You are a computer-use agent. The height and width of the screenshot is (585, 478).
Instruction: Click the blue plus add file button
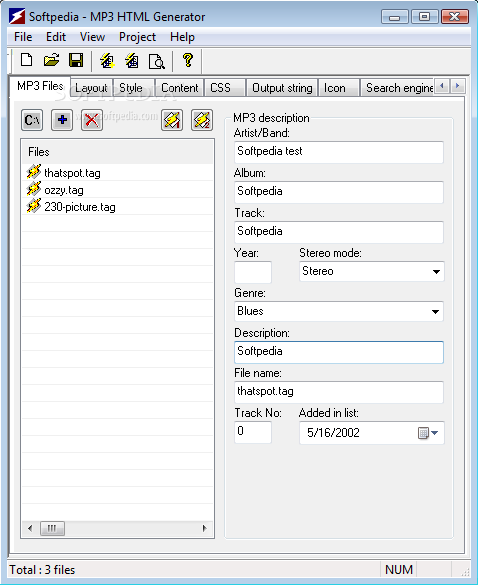pos(62,120)
